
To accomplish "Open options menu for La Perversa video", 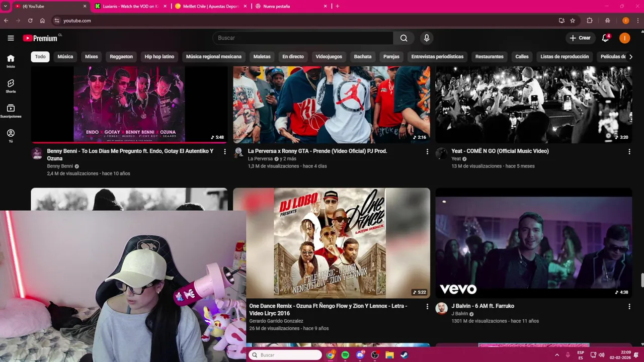I will click(x=427, y=151).
